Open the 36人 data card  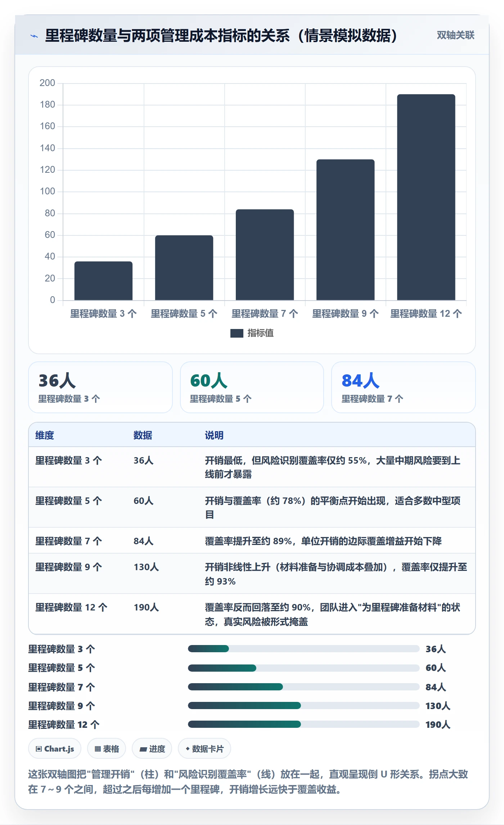[x=100, y=387]
